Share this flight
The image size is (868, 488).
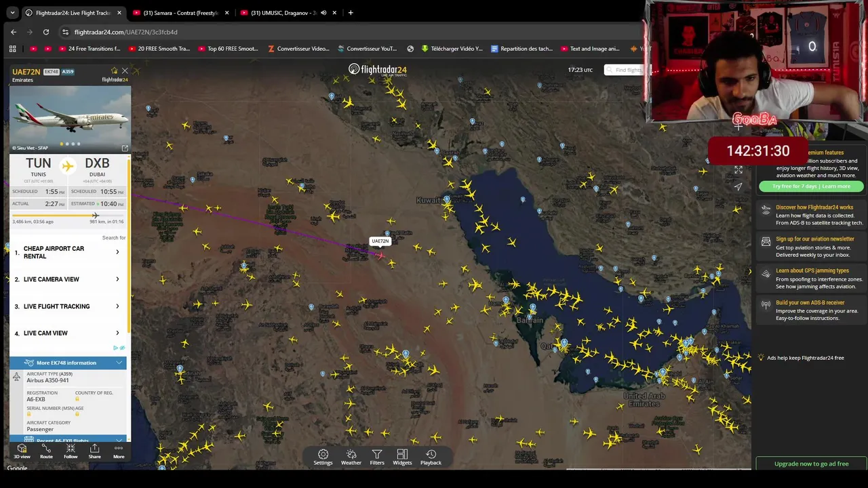94,451
